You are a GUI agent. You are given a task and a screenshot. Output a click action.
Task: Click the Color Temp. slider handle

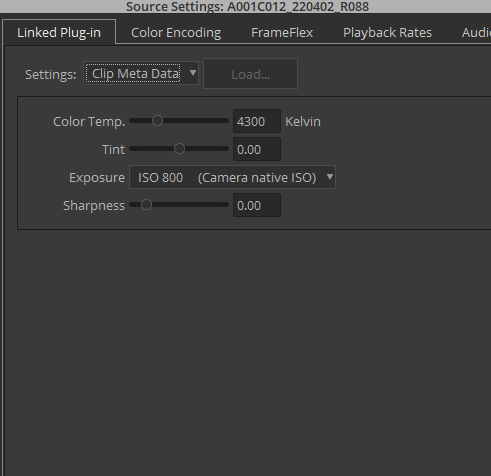[157, 121]
